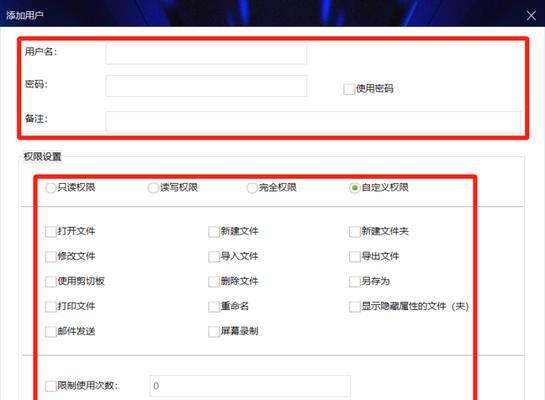Check the 重命名 permission
The width and height of the screenshot is (545, 400).
(x=214, y=307)
